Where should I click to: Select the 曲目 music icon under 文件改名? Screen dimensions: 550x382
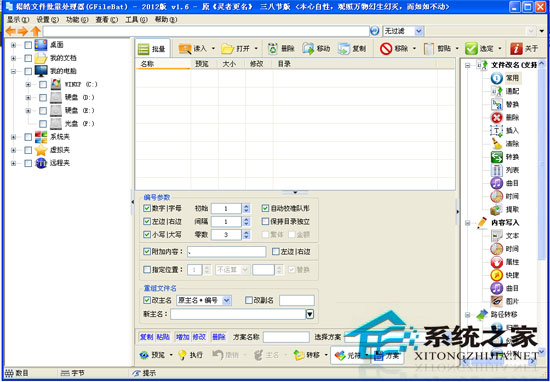pos(496,183)
